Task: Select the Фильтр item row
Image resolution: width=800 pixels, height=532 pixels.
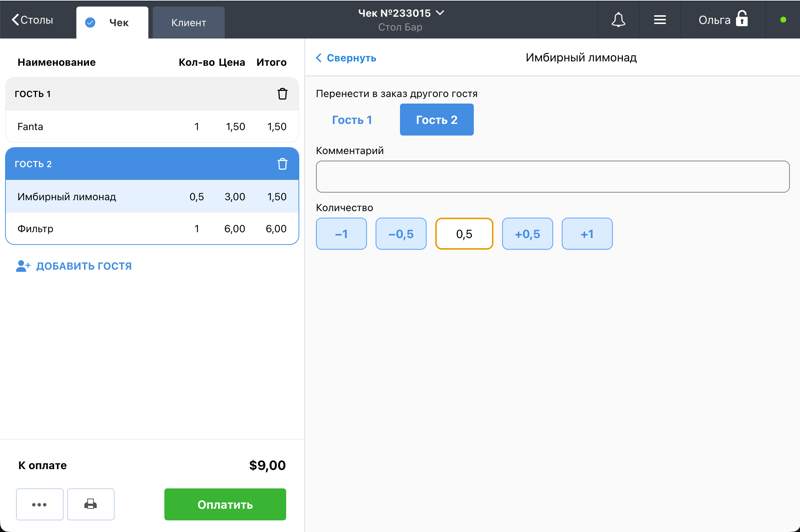Action: pos(152,229)
